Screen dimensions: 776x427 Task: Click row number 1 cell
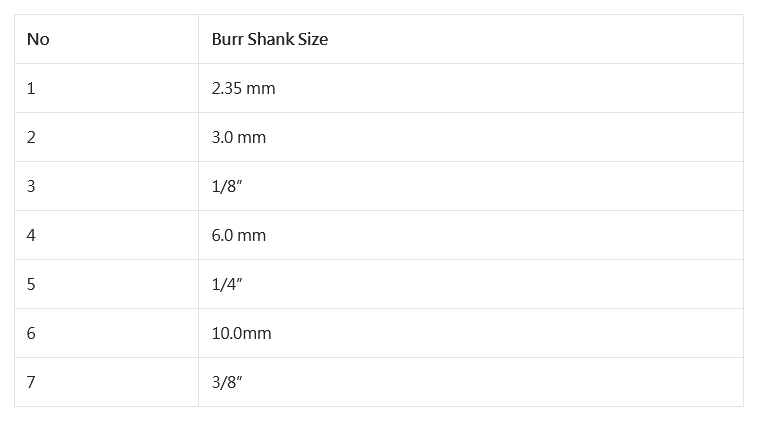[x=106, y=88]
